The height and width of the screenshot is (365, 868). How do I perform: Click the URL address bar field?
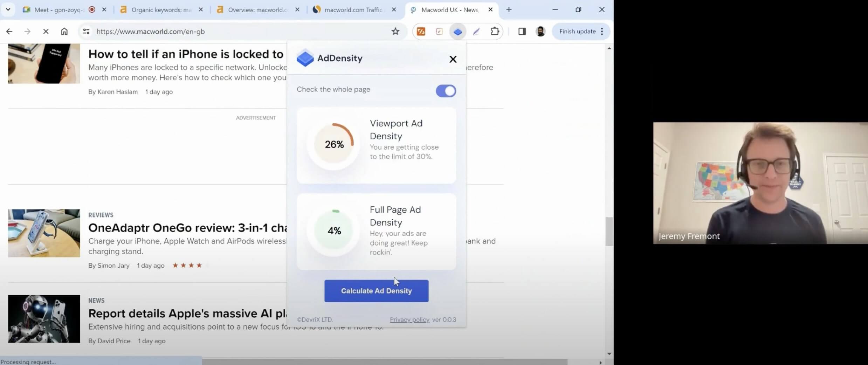click(238, 32)
